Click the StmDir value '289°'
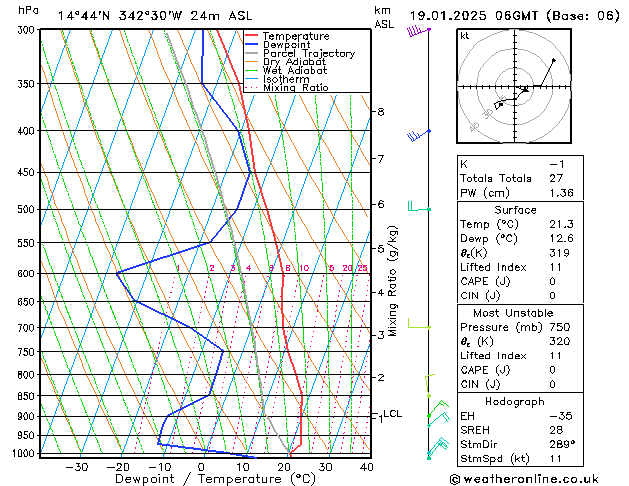Viewport: 629px width, 486px height. click(x=562, y=445)
